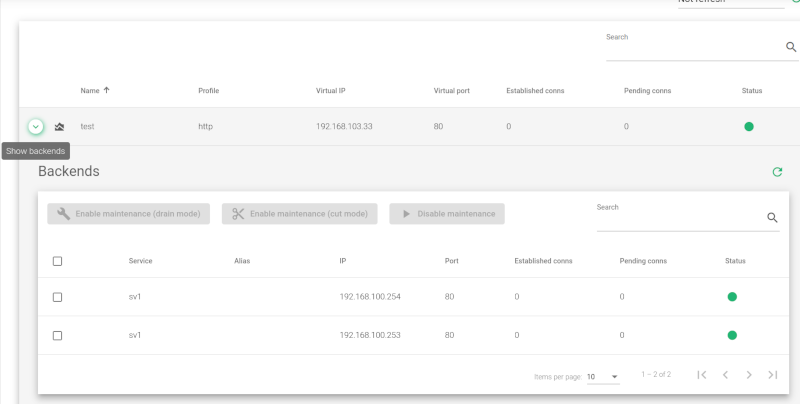Click backend IP 192.168.100.254
This screenshot has width=800, height=404.
370,297
